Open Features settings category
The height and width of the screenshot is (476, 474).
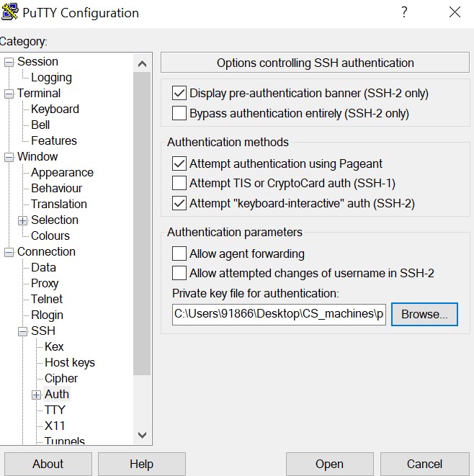[54, 141]
